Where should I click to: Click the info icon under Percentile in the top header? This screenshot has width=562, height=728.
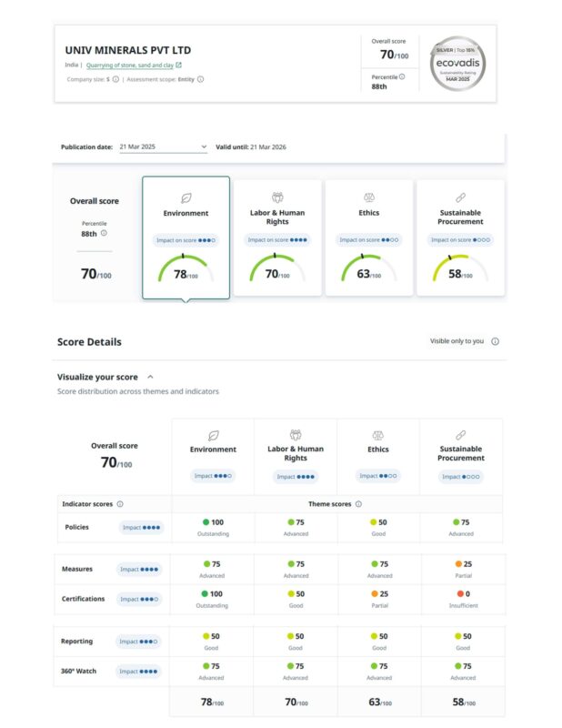coord(402,77)
